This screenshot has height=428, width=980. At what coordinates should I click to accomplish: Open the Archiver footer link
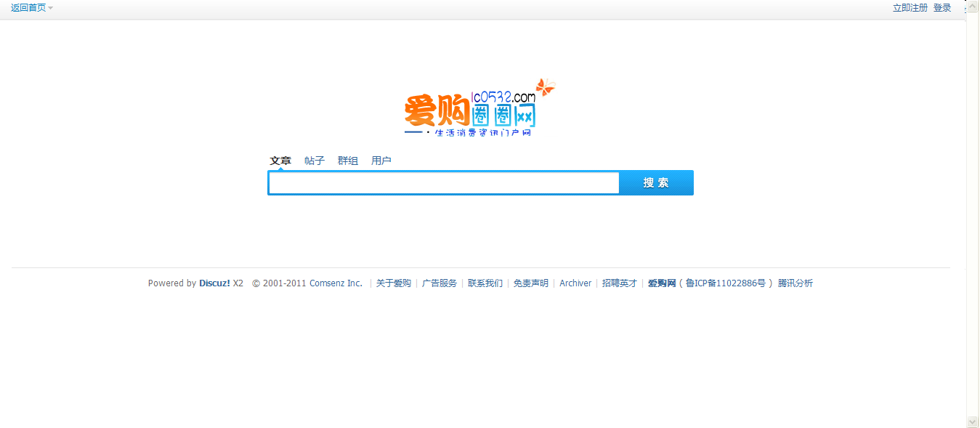(x=575, y=283)
